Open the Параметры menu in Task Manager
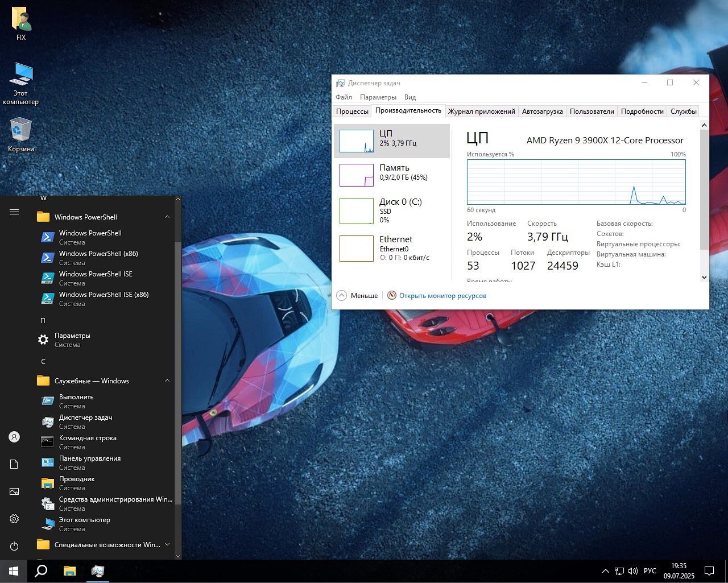 (378, 97)
